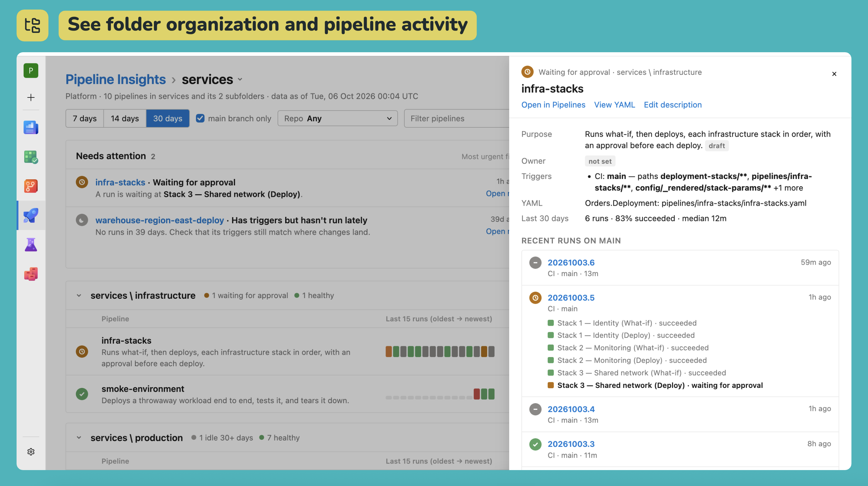Toggle main branch only checkbox

(200, 118)
